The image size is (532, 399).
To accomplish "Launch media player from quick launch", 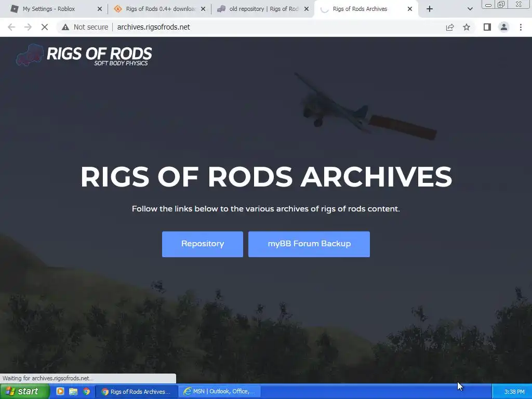I will pyautogui.click(x=60, y=391).
